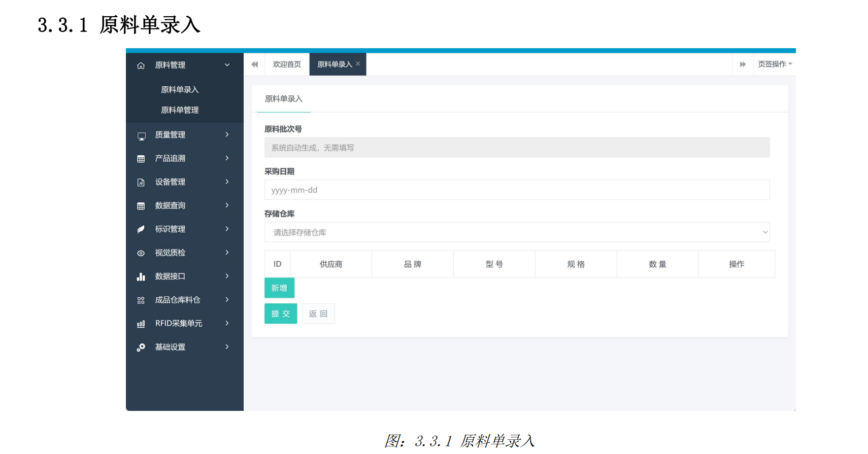Image resolution: width=868 pixels, height=454 pixels.
Task: Expand the 质量管理 chevron
Action: click(x=227, y=134)
